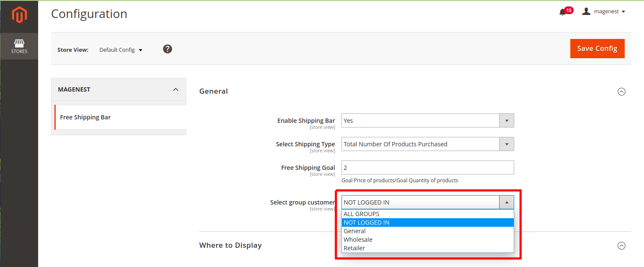
Task: Select the Wholesale customer group
Action: coord(358,240)
